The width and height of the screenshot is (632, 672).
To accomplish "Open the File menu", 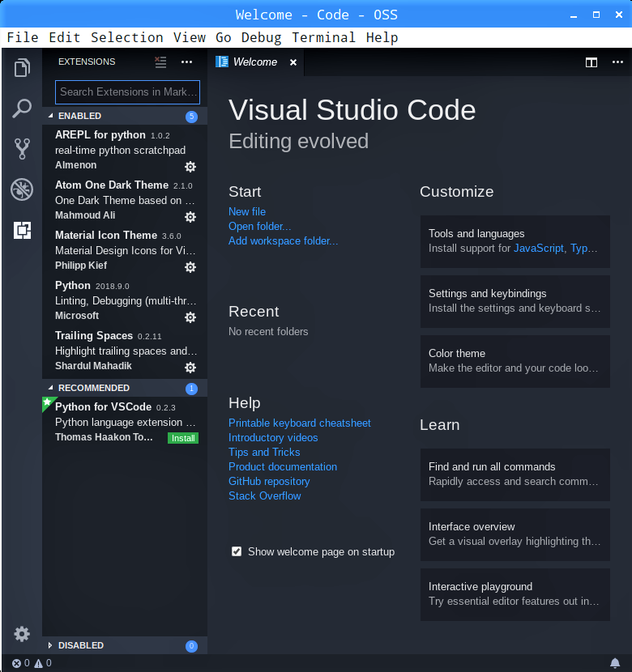I will [x=23, y=38].
